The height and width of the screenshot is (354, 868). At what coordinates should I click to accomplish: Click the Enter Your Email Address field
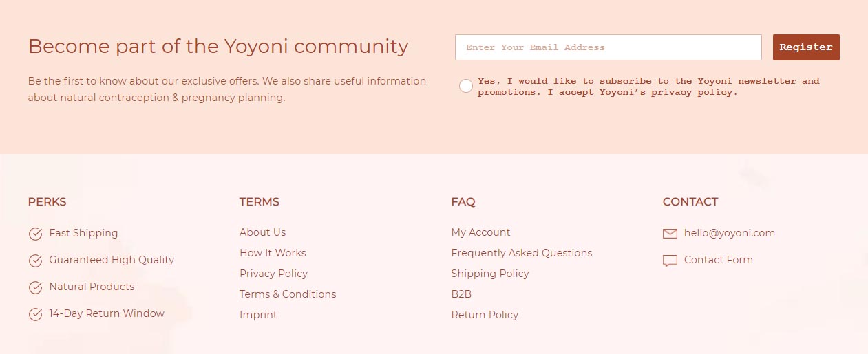coord(608,47)
